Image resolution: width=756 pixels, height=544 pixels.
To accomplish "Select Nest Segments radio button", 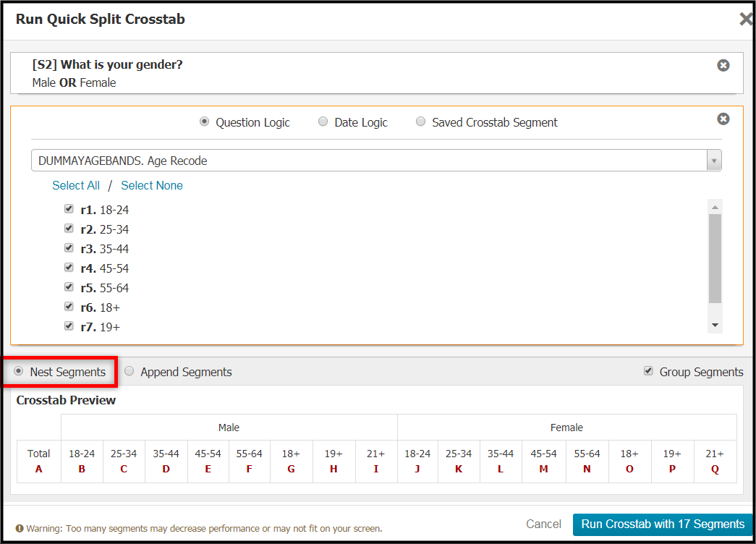I will [18, 371].
